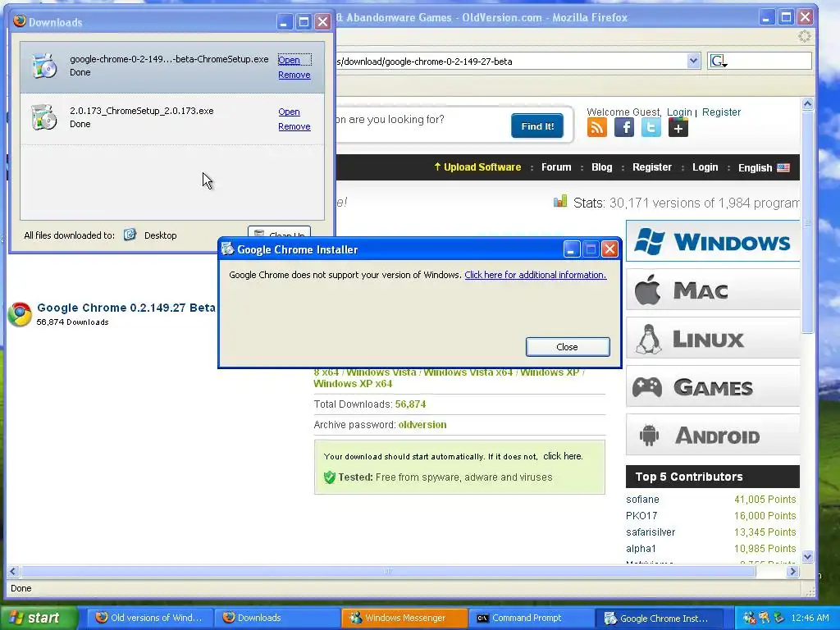Open the English language selector

(x=764, y=167)
